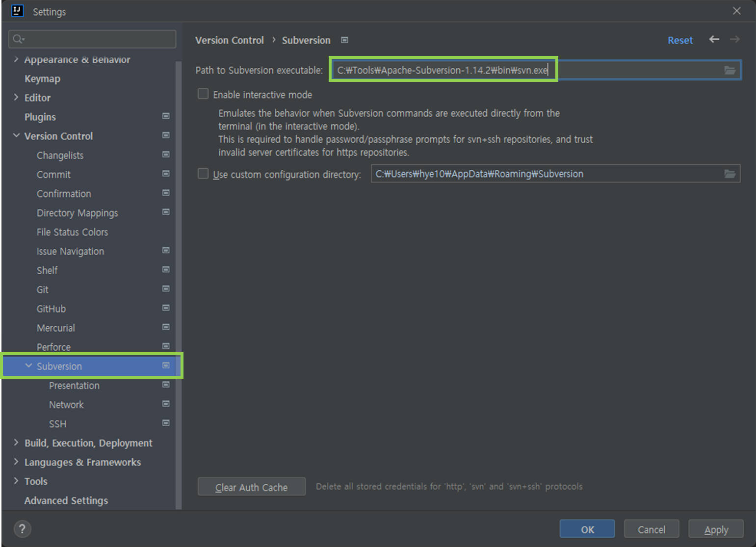Open Advanced Settings page
Screen dimensions: 756x547
[x=66, y=500]
